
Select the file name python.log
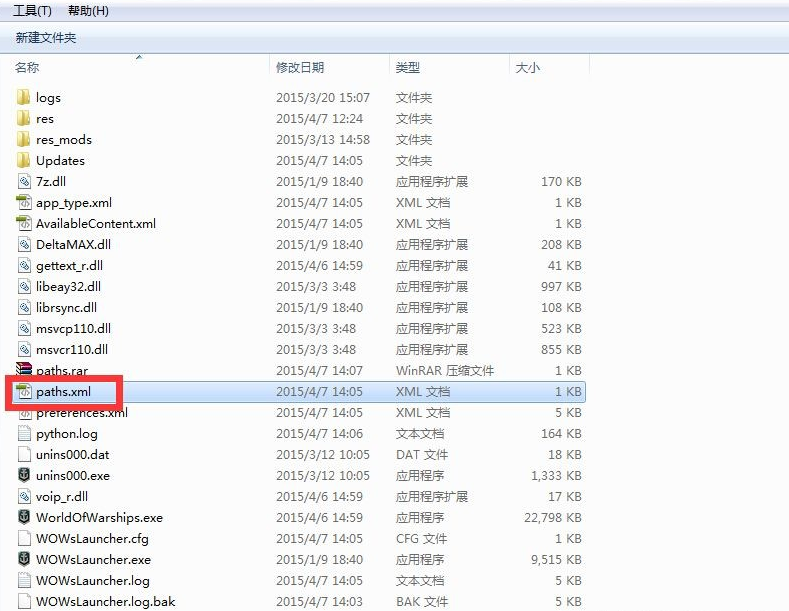point(67,434)
